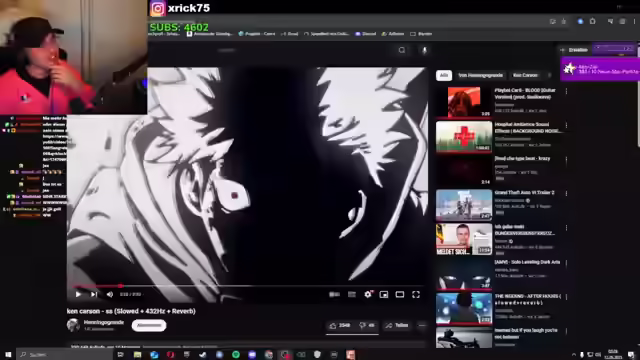This screenshot has height=360, width=640.
Task: Open video with 'MELDET SICH' thumbnail
Action: point(464,239)
